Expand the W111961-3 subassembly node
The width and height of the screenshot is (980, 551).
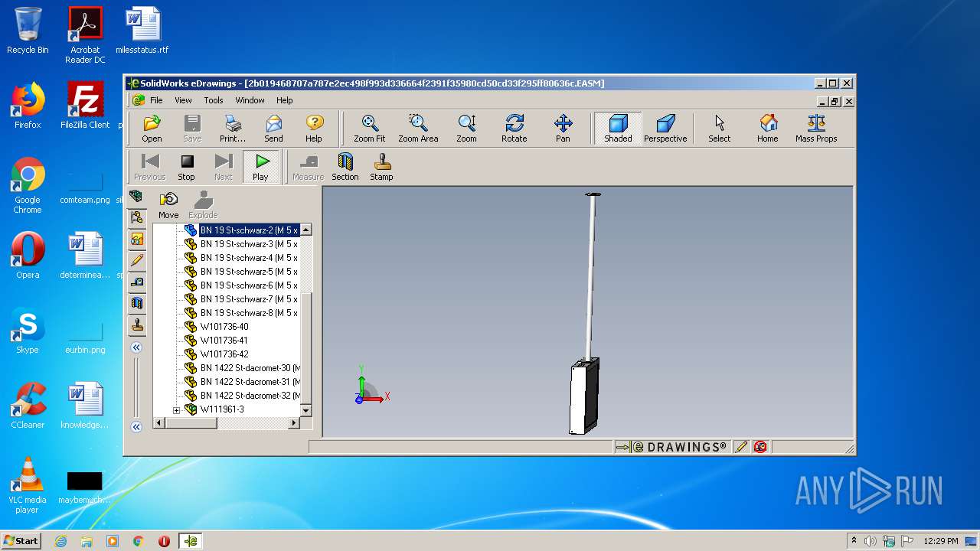(x=176, y=410)
